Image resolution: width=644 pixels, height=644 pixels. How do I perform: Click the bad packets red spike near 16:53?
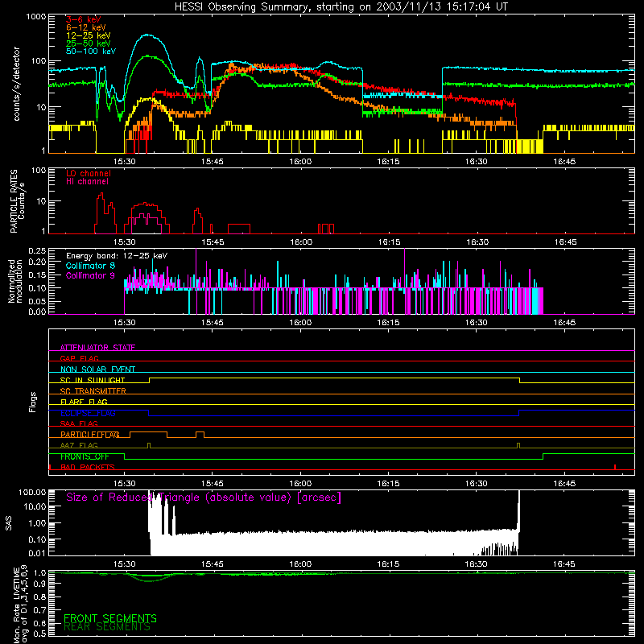pos(615,467)
